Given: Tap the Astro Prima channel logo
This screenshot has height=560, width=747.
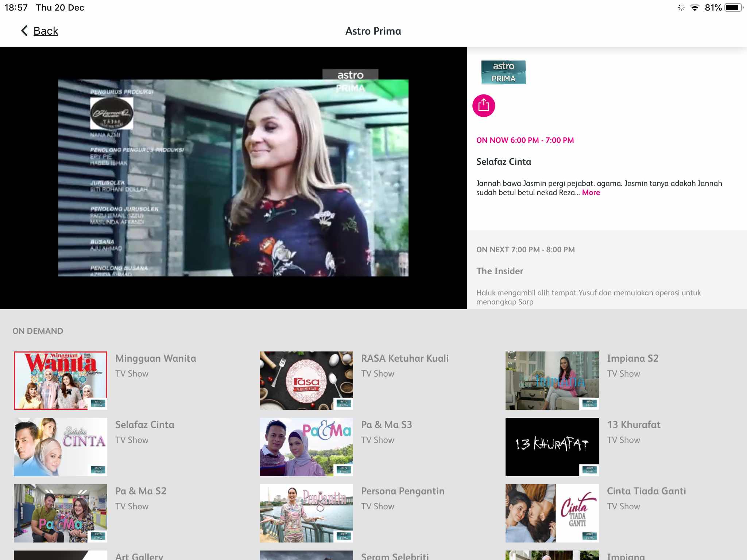Looking at the screenshot, I should pyautogui.click(x=503, y=72).
